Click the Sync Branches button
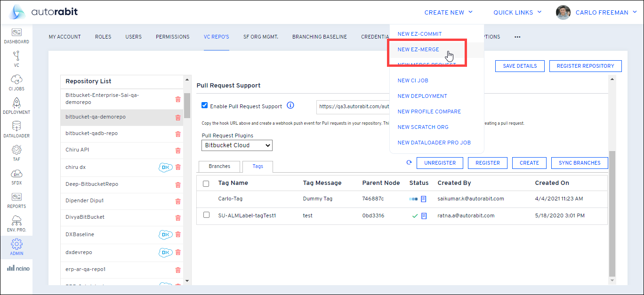The width and height of the screenshot is (644, 295). click(x=580, y=163)
